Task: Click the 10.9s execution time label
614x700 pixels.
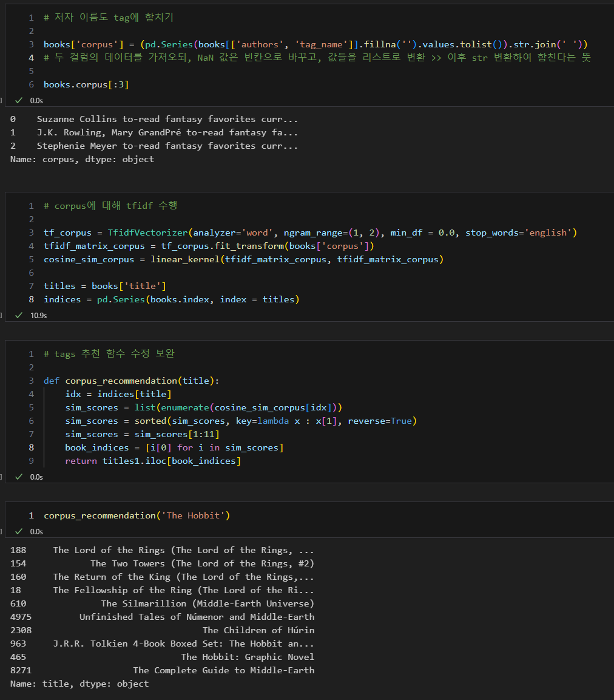Action: pyautogui.click(x=39, y=316)
